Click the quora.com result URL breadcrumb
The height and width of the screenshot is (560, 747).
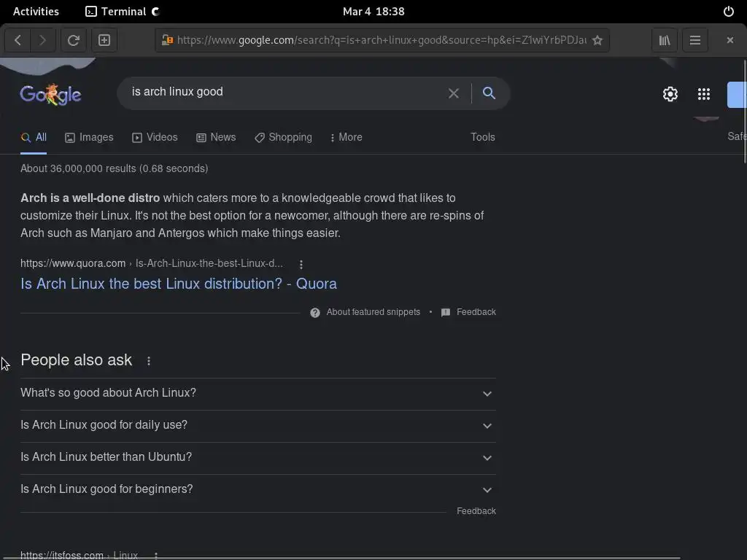pos(152,263)
